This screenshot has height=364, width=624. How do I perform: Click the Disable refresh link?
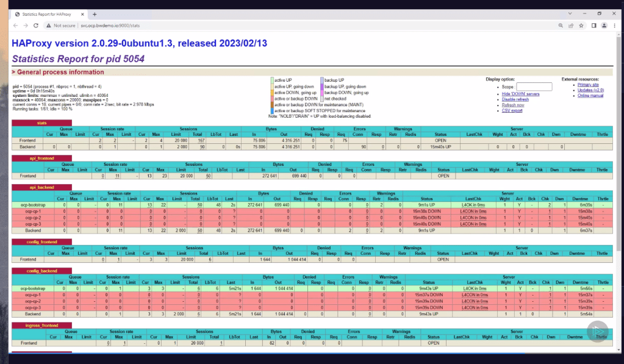(x=515, y=99)
